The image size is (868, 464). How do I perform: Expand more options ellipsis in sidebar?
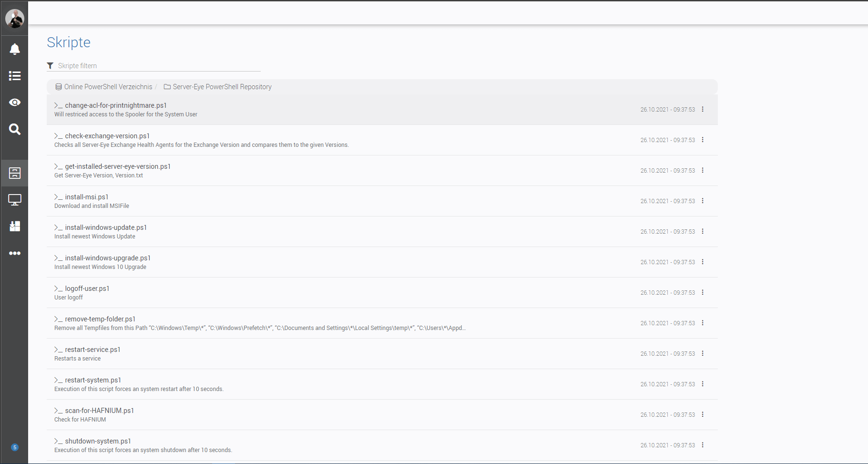(x=15, y=253)
